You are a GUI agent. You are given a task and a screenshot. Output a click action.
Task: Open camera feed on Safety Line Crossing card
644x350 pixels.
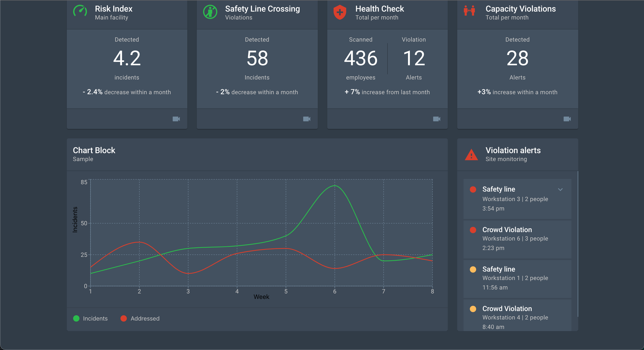click(x=307, y=119)
